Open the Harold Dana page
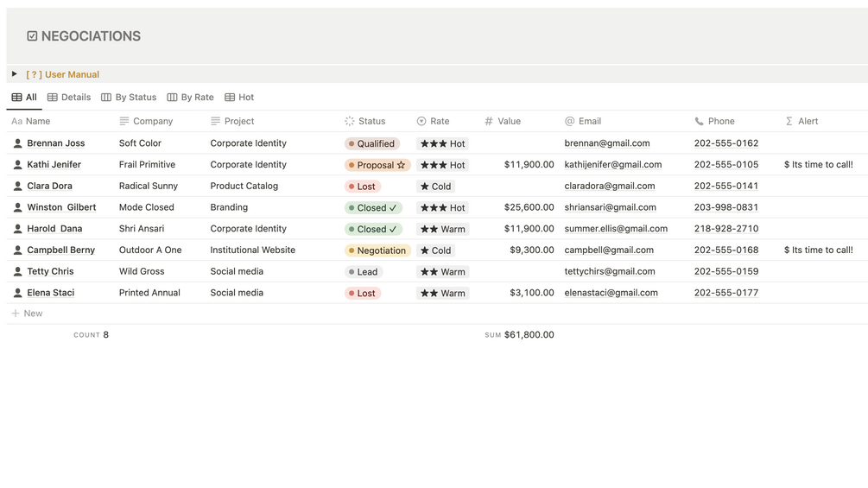 pos(54,229)
